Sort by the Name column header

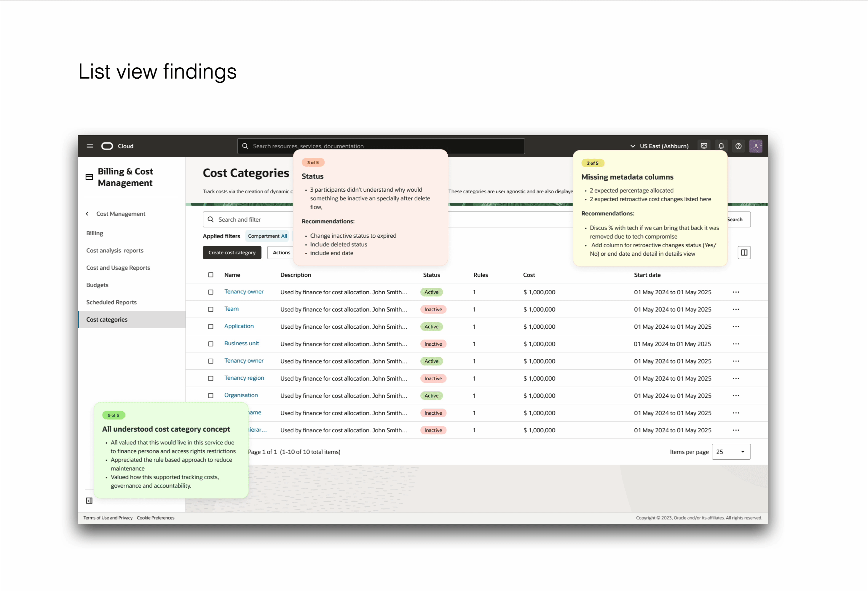232,275
